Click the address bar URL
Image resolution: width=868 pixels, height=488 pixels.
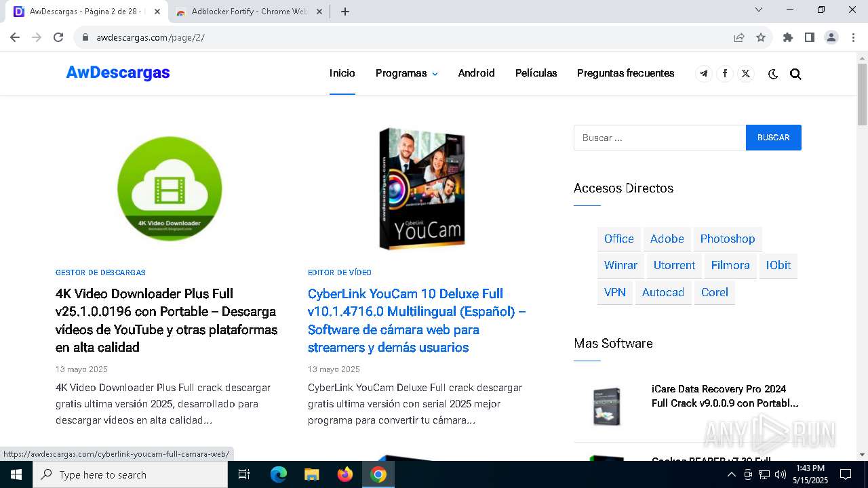pyautogui.click(x=151, y=37)
